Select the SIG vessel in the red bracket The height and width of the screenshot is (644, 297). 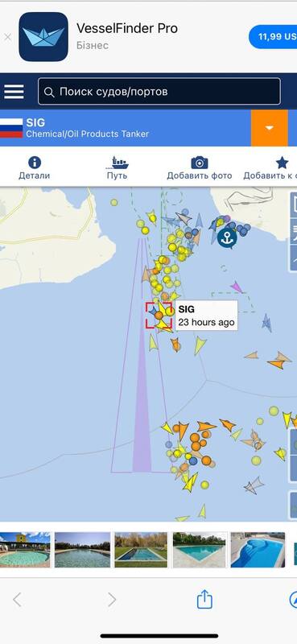click(159, 316)
